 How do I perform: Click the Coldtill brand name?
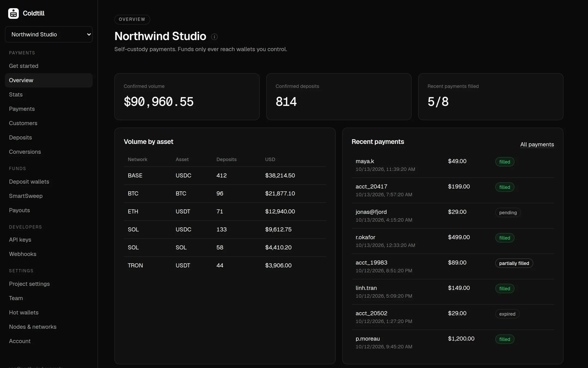click(x=33, y=13)
